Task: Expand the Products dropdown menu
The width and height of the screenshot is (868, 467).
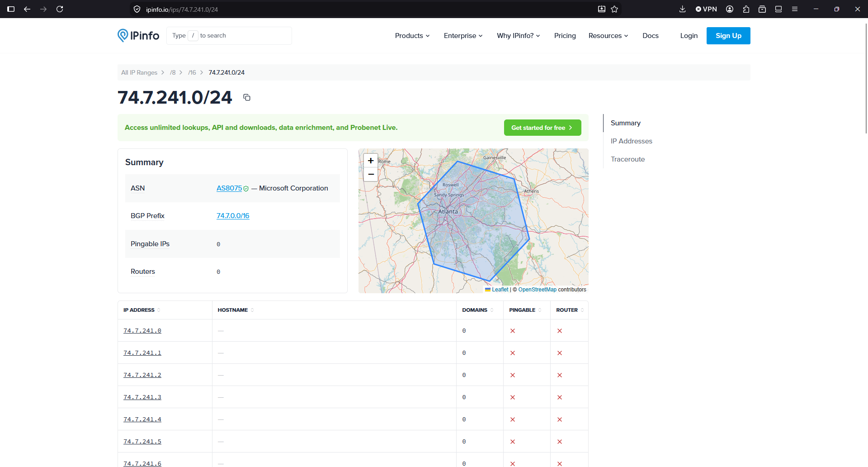Action: [412, 36]
